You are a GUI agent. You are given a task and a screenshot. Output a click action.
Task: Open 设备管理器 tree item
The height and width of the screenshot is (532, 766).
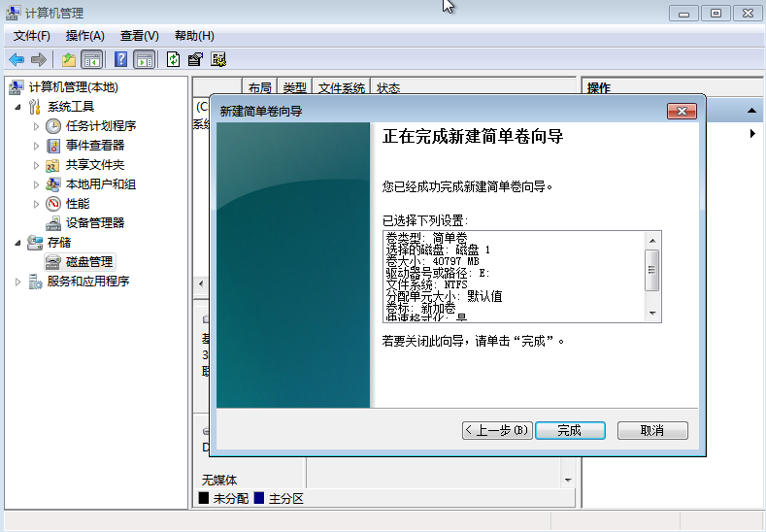(95, 222)
